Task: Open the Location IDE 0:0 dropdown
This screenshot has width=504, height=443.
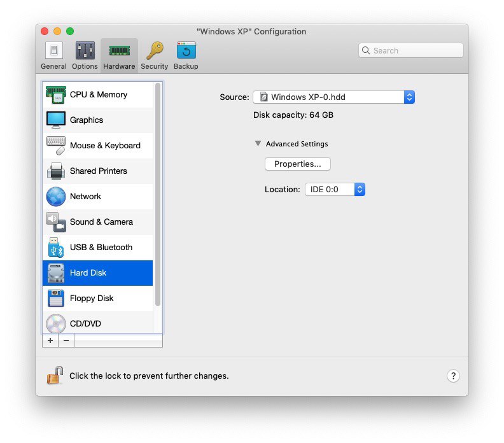Action: (x=335, y=189)
